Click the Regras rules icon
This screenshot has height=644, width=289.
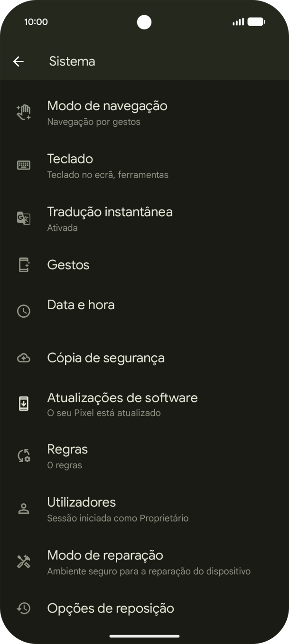tap(23, 455)
